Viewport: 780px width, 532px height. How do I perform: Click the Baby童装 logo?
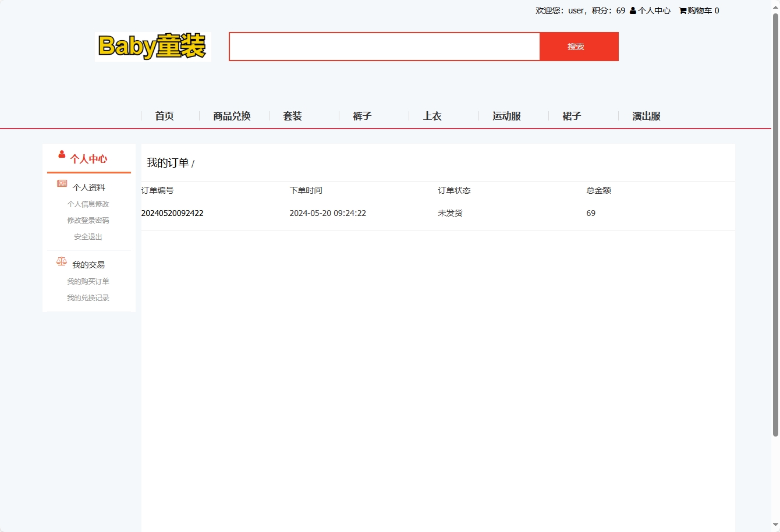tap(153, 47)
